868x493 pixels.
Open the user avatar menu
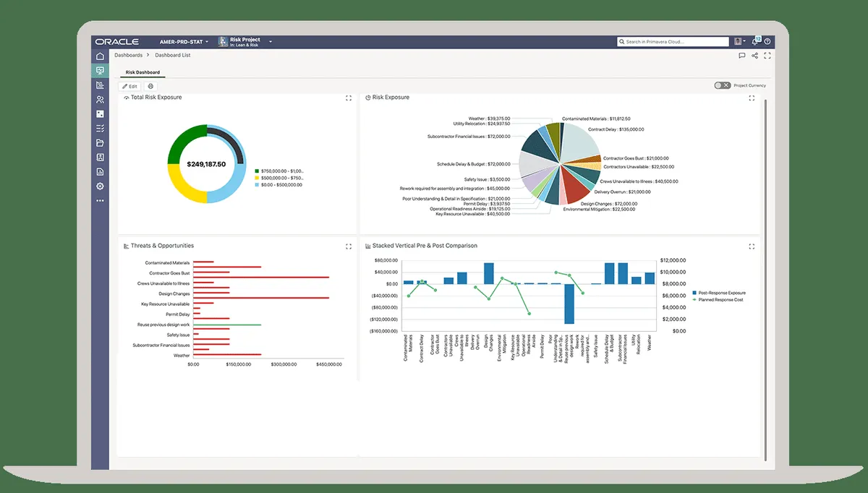[739, 42]
